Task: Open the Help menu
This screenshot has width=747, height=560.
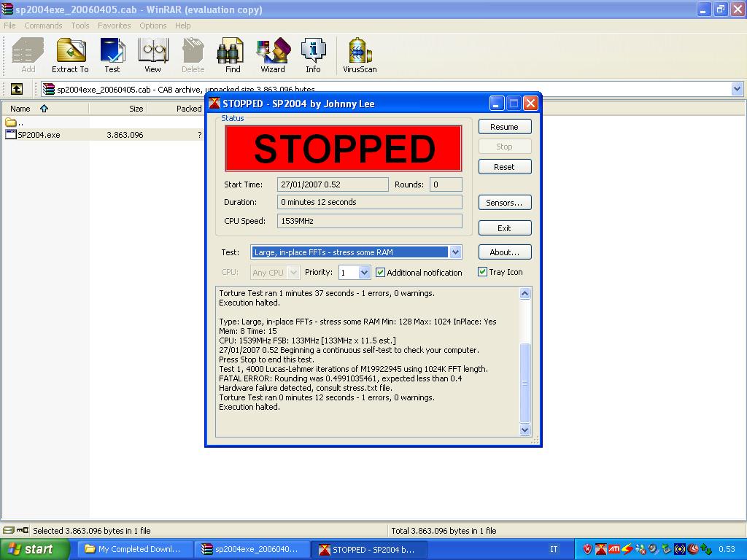Action: click(183, 26)
